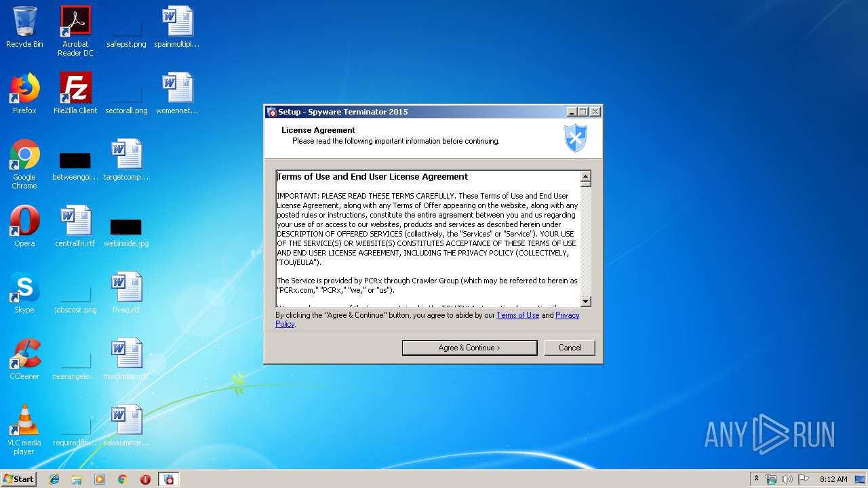Click the Agree & Continue button

point(469,348)
